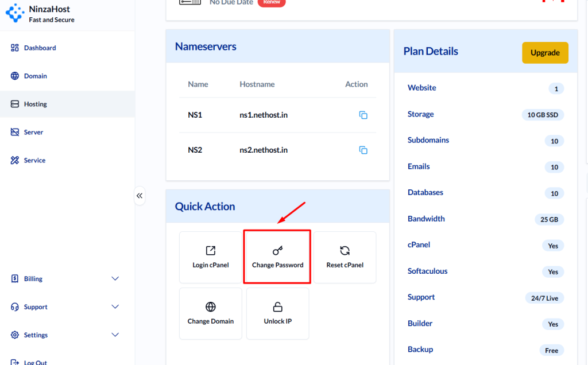The image size is (588, 365).
Task: Click the No Due Date text
Action: click(x=231, y=3)
